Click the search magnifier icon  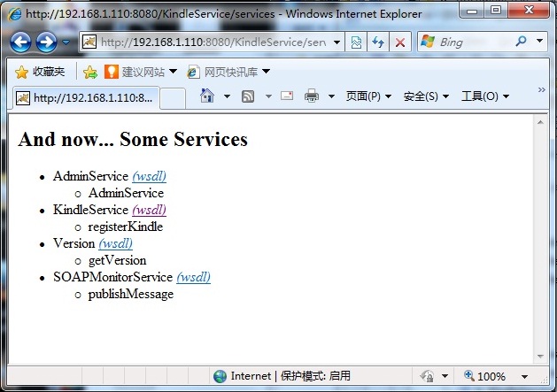(521, 42)
